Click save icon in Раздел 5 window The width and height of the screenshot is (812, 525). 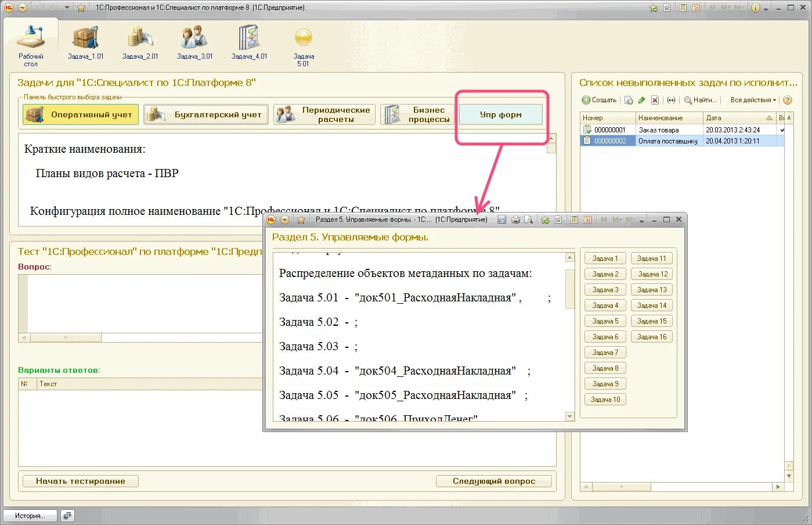click(x=501, y=220)
